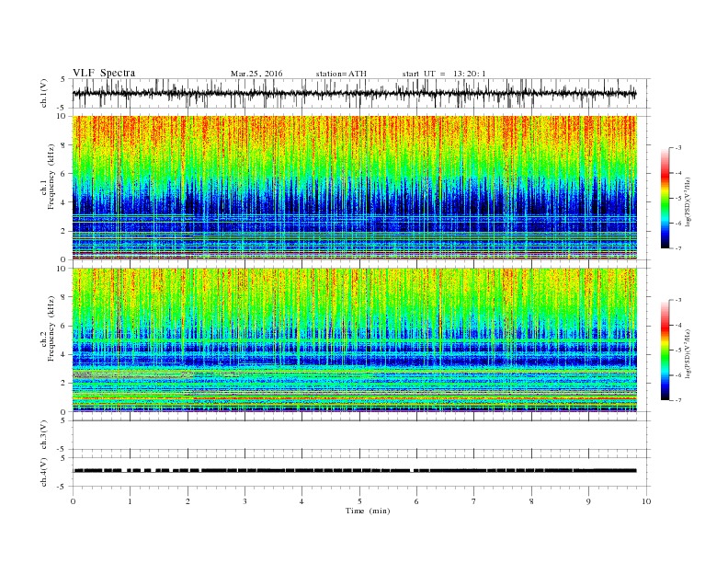
Task: Click the "3" tick on the time axis
Action: coord(245,501)
